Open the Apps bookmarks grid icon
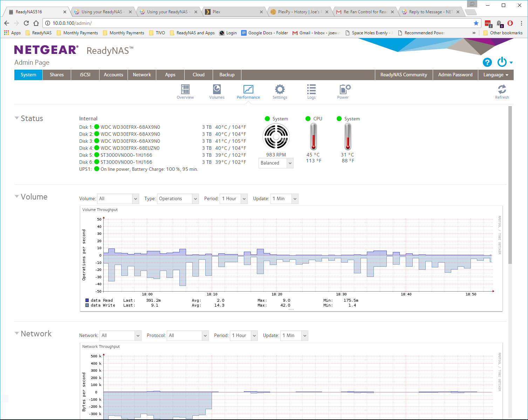Screen dimensions: 528x420 [6, 33]
